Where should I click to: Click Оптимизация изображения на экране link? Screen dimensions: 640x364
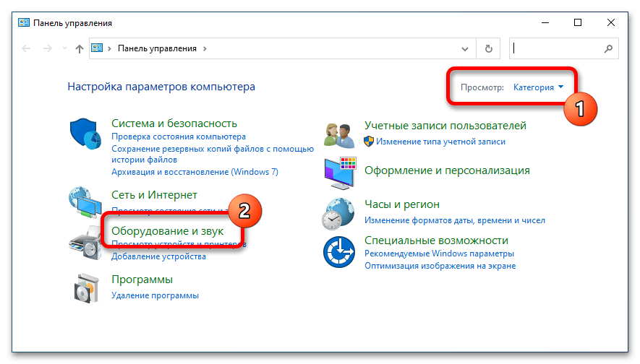[440, 266]
